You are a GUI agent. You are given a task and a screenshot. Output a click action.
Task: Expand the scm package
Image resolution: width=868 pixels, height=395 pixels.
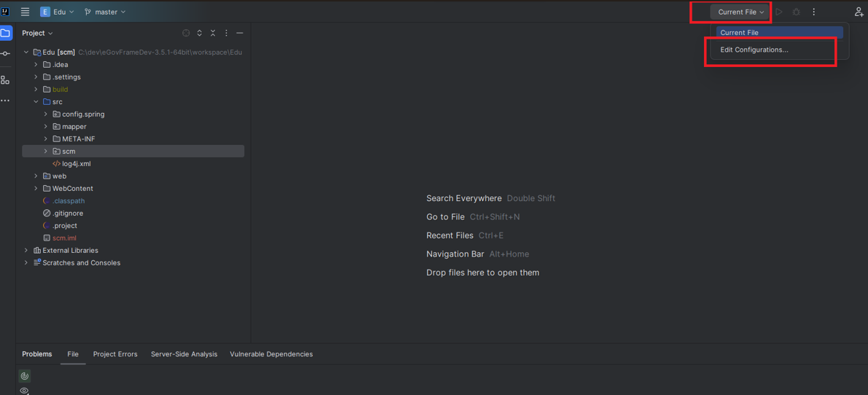46,151
